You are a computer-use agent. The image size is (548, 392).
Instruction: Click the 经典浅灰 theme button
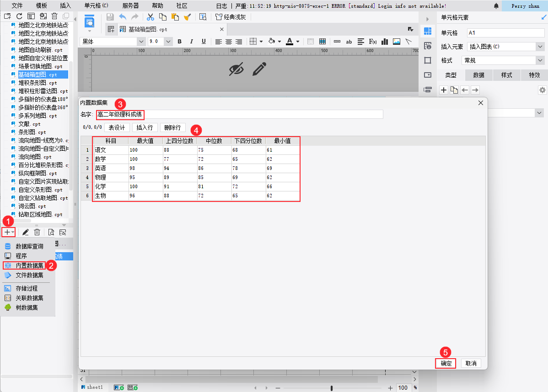pos(231,17)
